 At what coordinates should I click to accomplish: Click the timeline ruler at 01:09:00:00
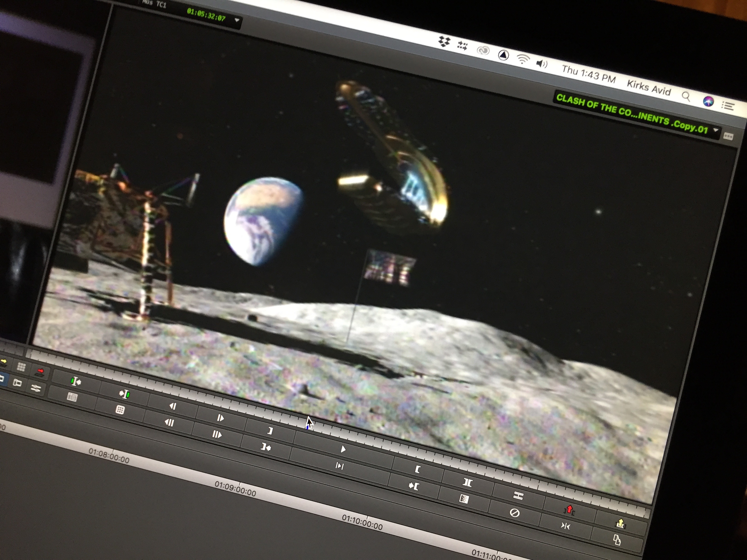(235, 489)
